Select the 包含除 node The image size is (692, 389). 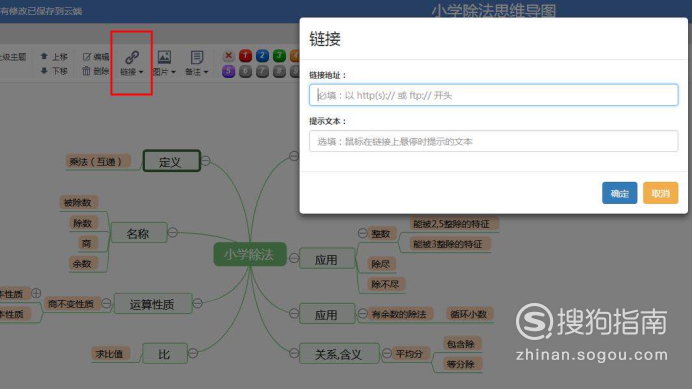point(462,344)
